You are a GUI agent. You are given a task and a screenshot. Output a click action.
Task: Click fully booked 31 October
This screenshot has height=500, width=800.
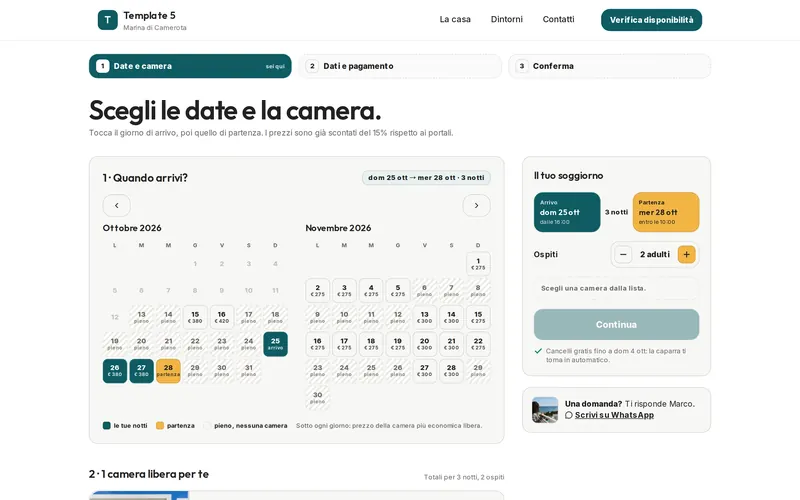click(248, 370)
